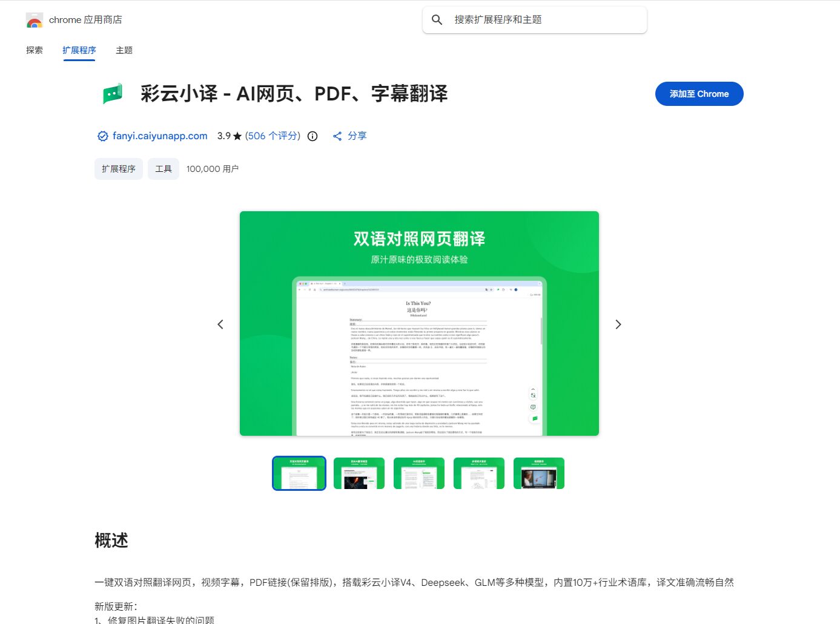Click the verified publisher badge icon
Image resolution: width=840 pixels, height=624 pixels.
pos(103,136)
